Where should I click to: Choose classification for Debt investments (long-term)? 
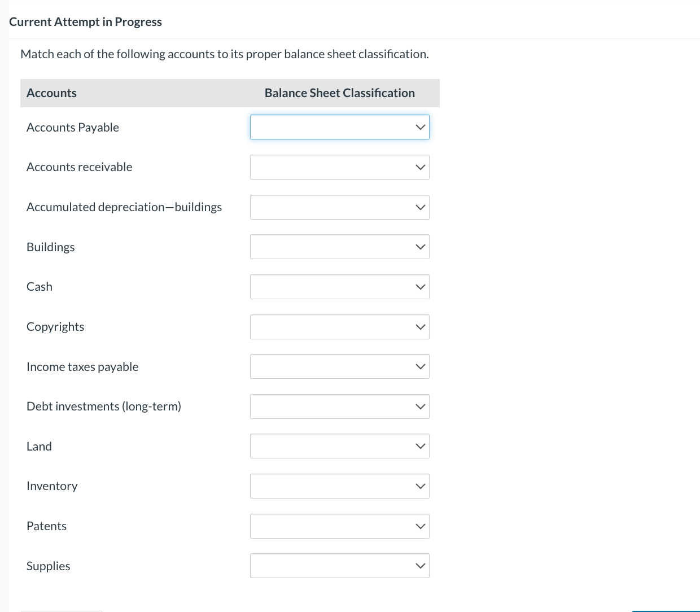point(339,406)
